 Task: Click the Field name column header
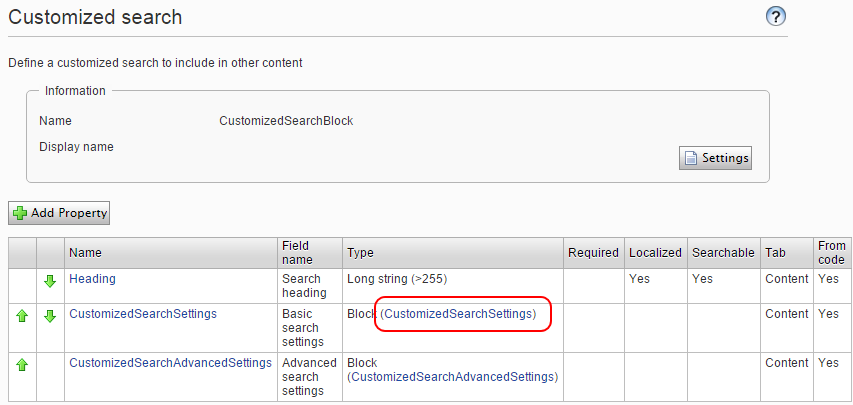298,253
